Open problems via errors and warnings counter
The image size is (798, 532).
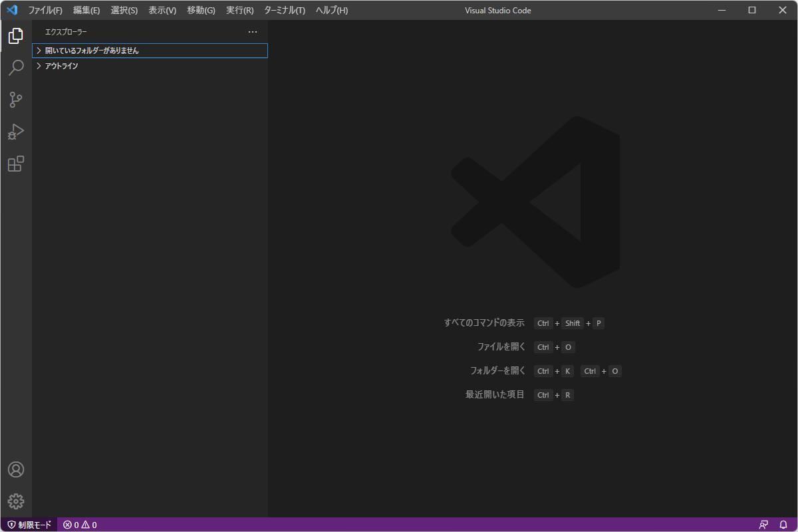80,525
